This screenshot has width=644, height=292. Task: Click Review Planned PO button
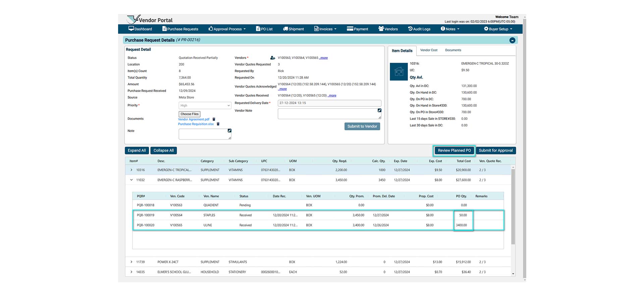pos(454,150)
